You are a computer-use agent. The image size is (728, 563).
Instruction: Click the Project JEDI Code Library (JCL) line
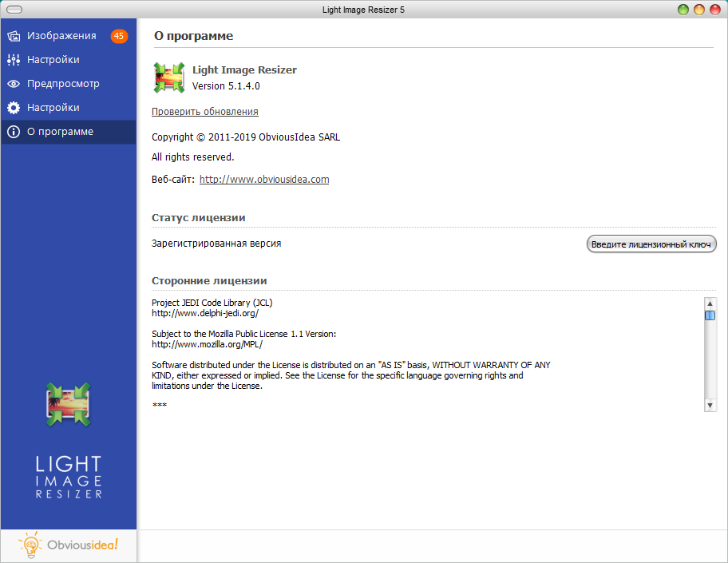[212, 303]
